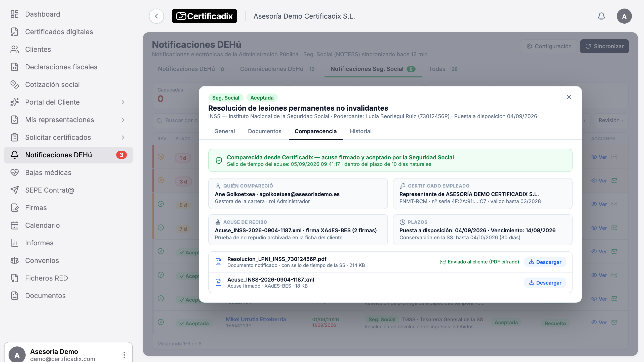Switch to the General tab

[x=224, y=131]
